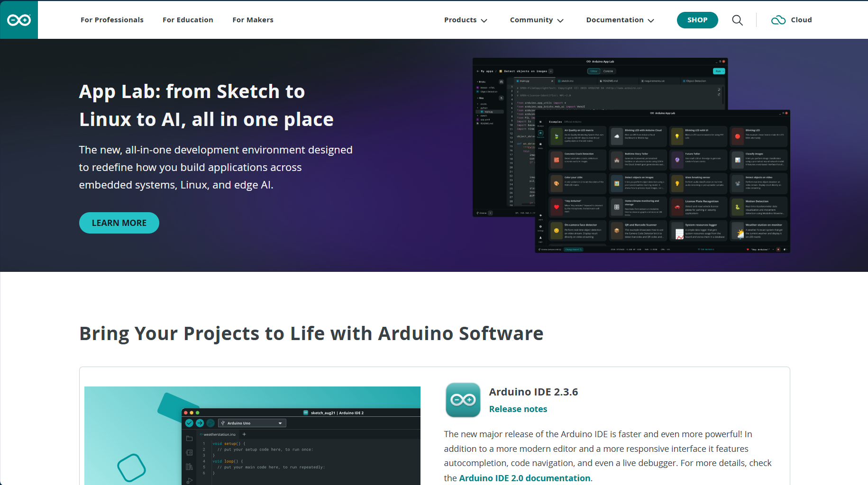The height and width of the screenshot is (485, 868).
Task: Click the Arduino infinity logo
Action: click(x=19, y=19)
